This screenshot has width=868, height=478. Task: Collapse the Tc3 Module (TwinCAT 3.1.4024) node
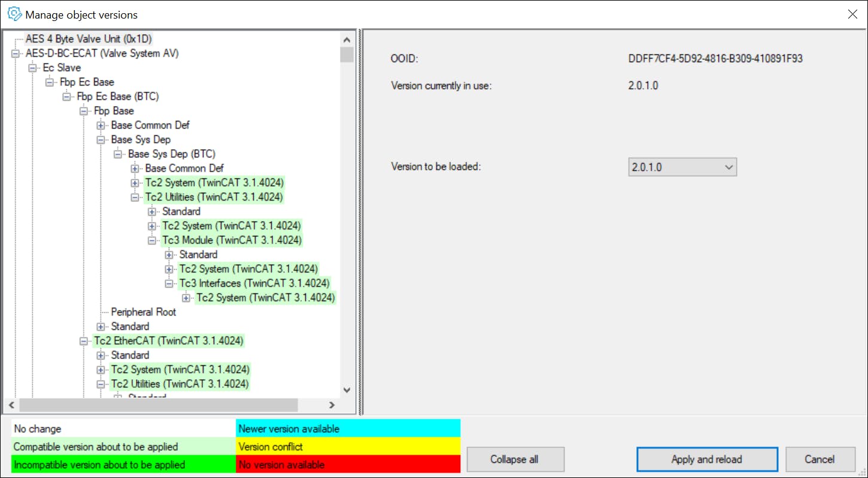coord(152,240)
